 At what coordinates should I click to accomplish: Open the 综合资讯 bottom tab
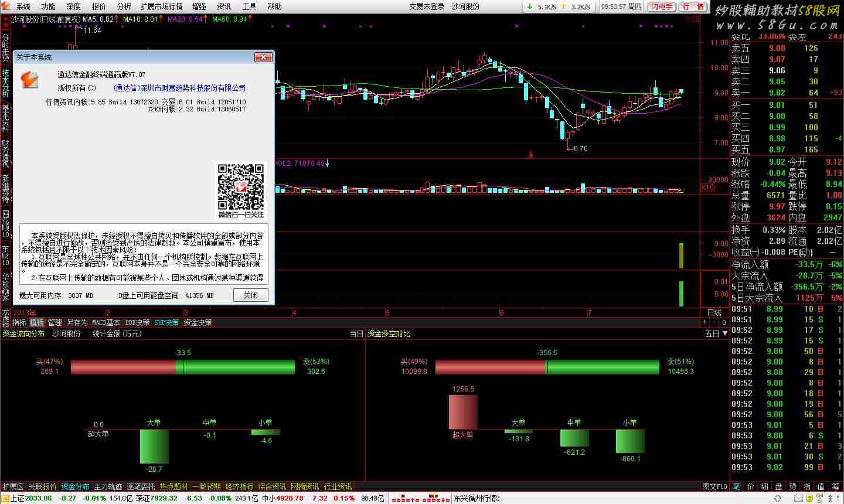click(x=273, y=486)
